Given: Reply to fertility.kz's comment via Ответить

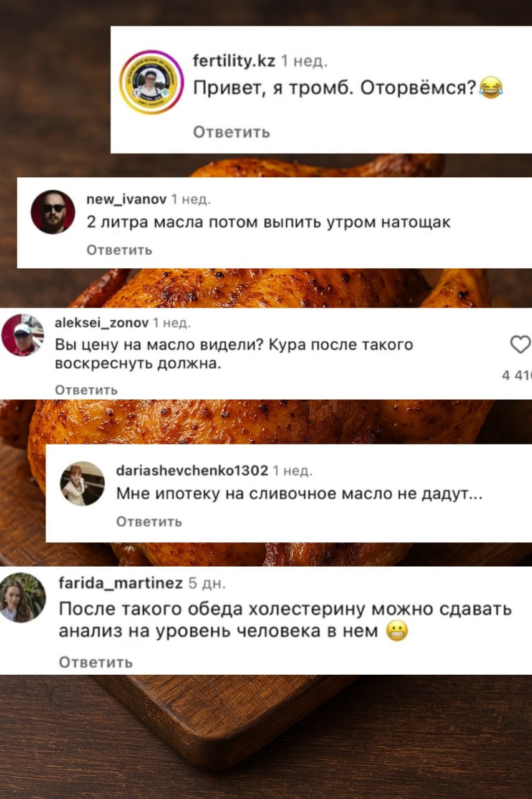Looking at the screenshot, I should tap(231, 132).
